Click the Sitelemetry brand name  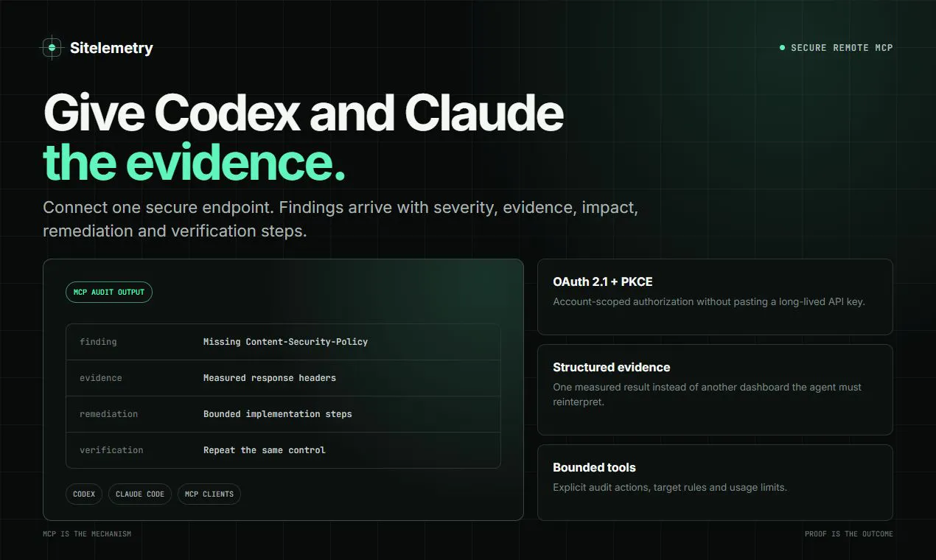coord(111,48)
